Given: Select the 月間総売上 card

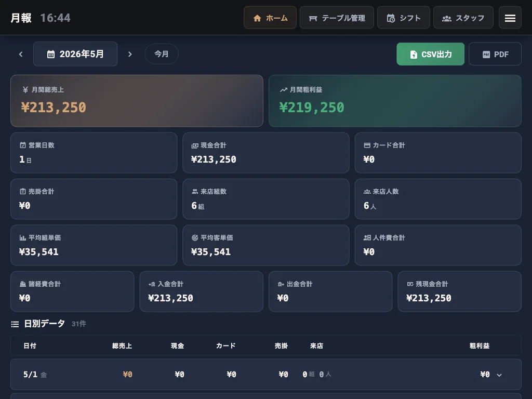Looking at the screenshot, I should [x=137, y=101].
